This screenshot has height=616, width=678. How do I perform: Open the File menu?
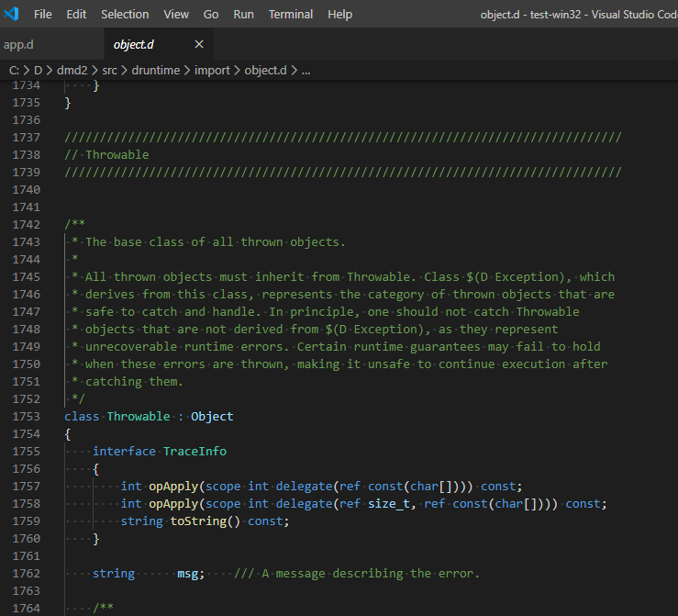click(x=43, y=15)
